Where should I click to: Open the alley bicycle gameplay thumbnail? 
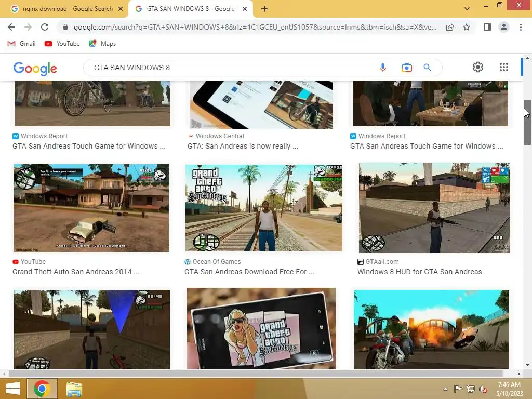[92, 329]
